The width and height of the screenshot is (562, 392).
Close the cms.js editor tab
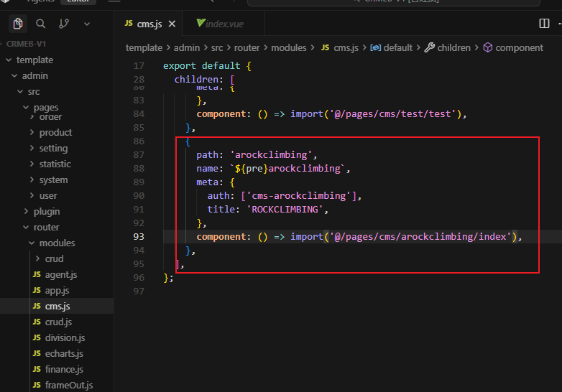pyautogui.click(x=172, y=24)
